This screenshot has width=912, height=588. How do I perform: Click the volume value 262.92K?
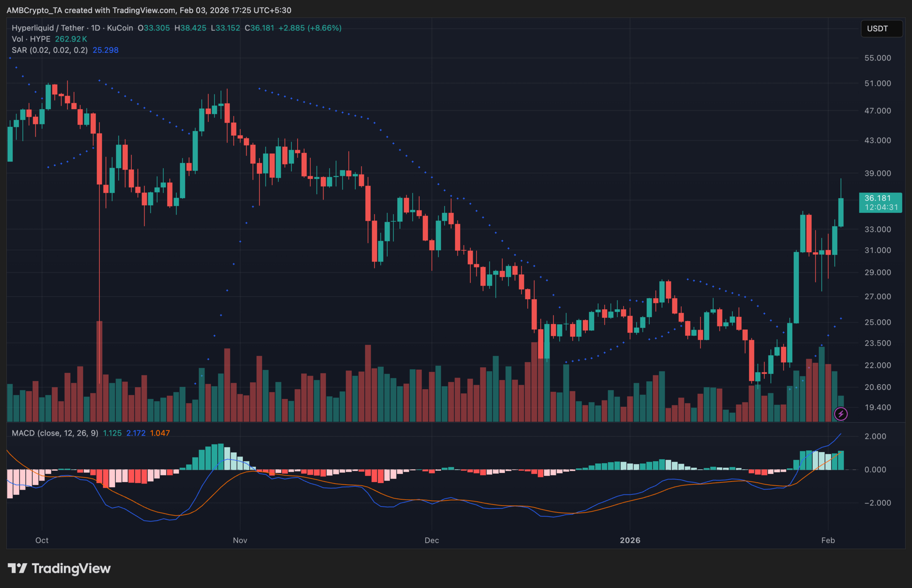coord(71,39)
